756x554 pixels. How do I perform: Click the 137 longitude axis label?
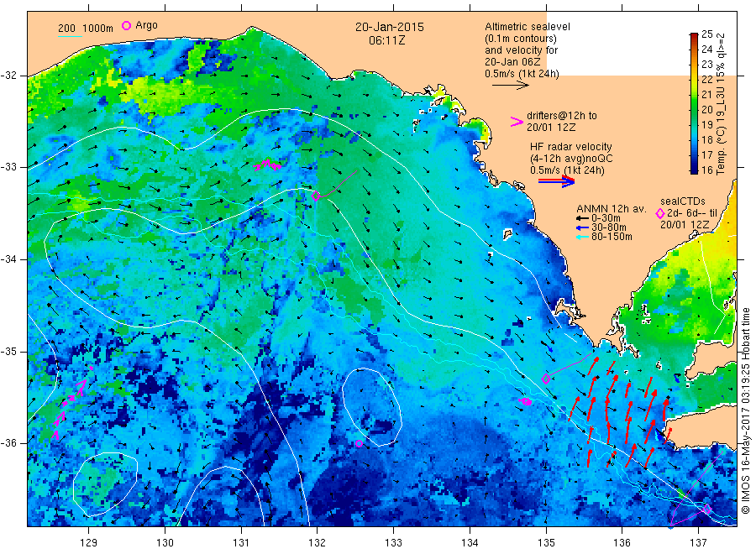click(698, 543)
